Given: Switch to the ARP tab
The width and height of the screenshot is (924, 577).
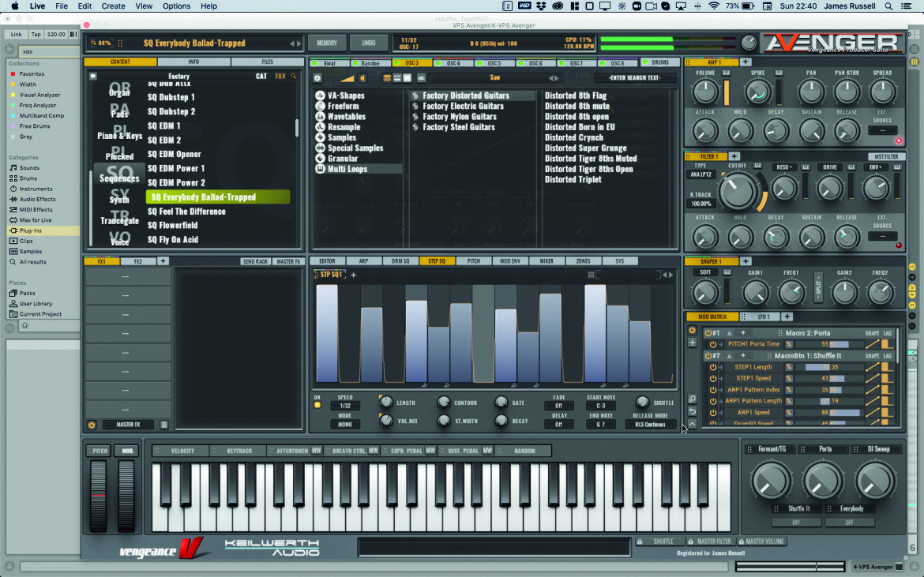Looking at the screenshot, I should coord(363,260).
